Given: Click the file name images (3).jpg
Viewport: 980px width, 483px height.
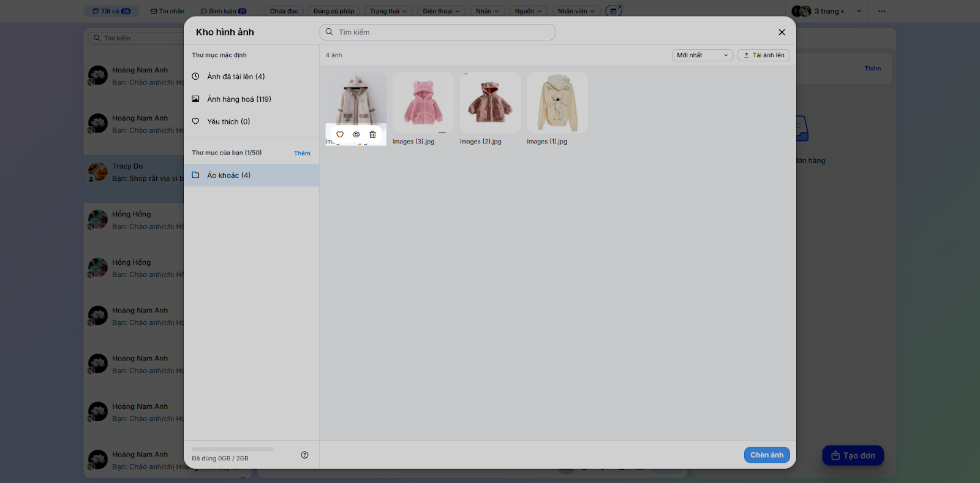Looking at the screenshot, I should (413, 142).
